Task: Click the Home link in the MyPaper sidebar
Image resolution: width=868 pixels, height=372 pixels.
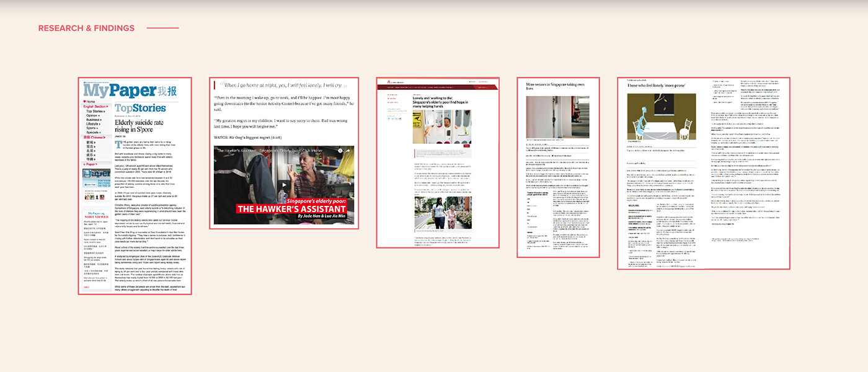Action: pyautogui.click(x=89, y=102)
